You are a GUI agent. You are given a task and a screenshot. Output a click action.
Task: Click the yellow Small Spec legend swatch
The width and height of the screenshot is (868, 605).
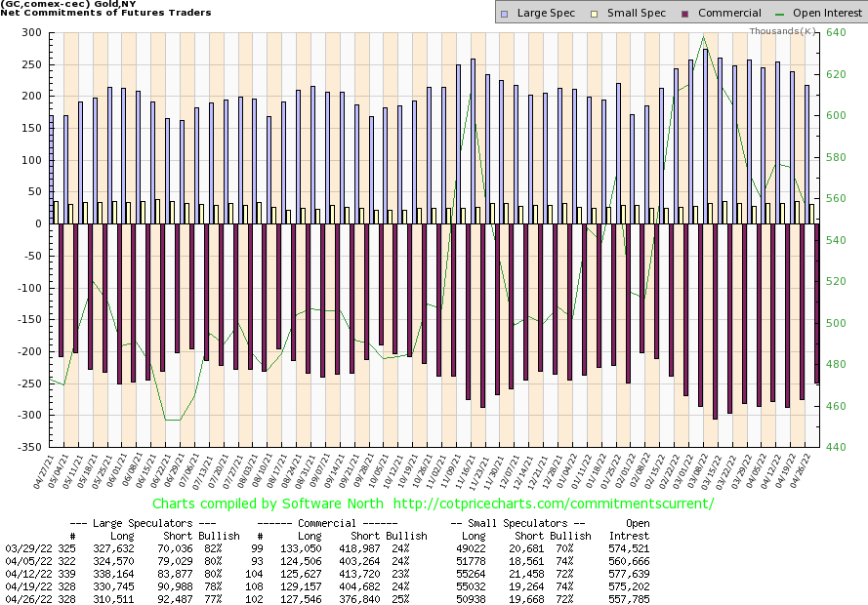pyautogui.click(x=592, y=14)
